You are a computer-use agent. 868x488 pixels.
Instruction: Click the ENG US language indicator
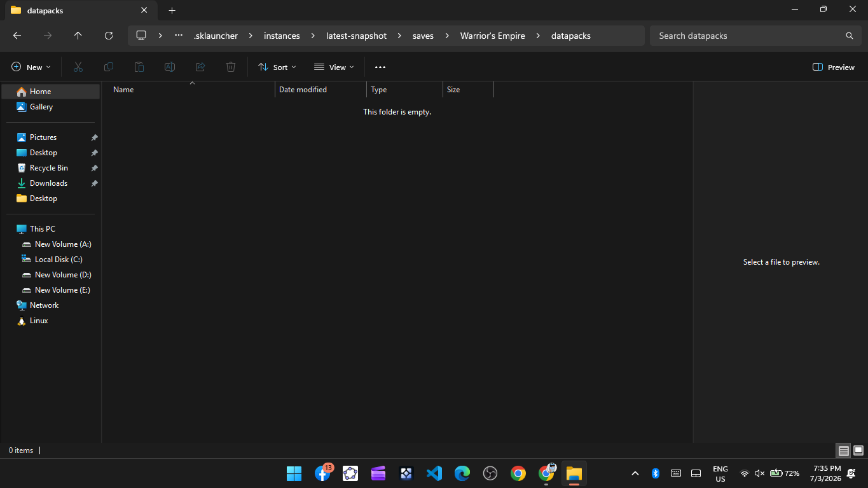(720, 473)
